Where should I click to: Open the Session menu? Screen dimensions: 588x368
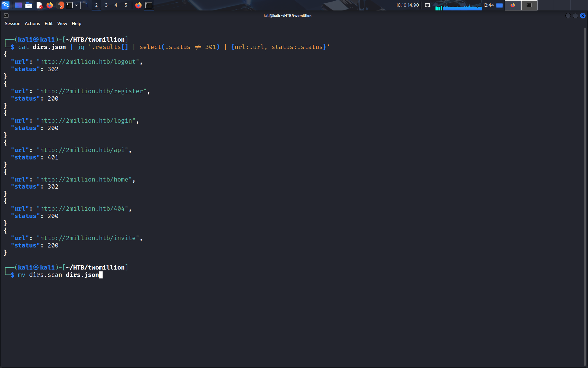13,24
